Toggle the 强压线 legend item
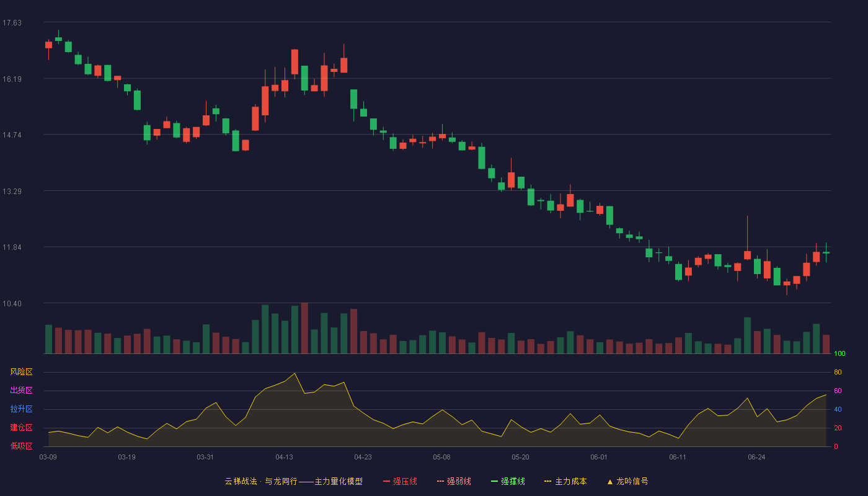 click(400, 481)
